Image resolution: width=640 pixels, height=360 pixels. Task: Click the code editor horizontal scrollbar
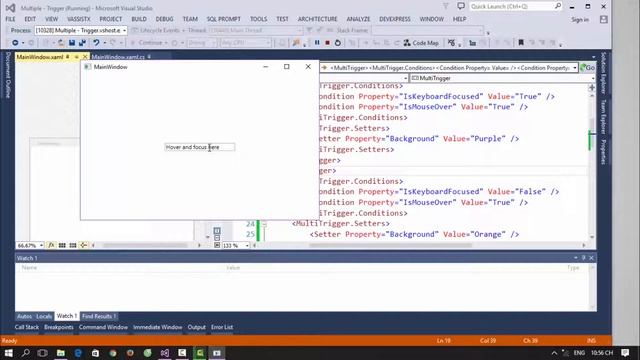pos(390,245)
